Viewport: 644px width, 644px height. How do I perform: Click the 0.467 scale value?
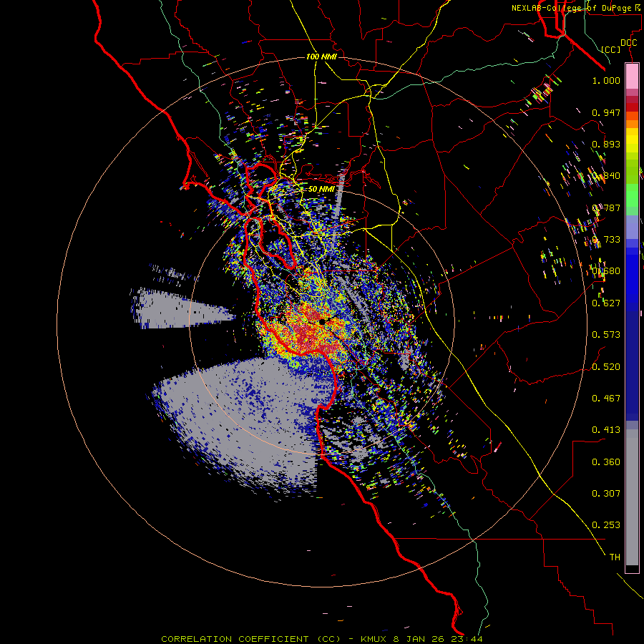click(606, 398)
